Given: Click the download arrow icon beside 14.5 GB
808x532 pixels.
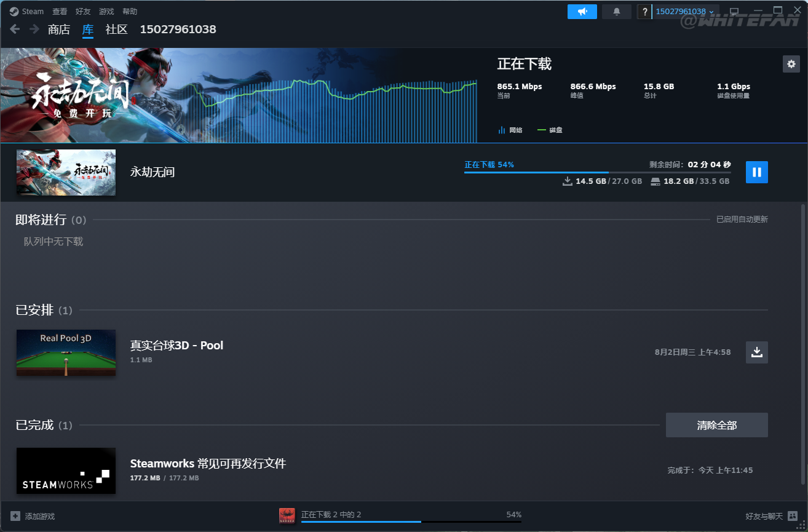Looking at the screenshot, I should pyautogui.click(x=568, y=181).
